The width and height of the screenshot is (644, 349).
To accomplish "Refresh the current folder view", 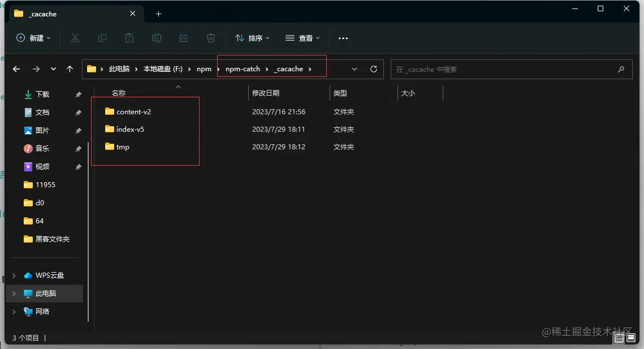I will point(373,69).
